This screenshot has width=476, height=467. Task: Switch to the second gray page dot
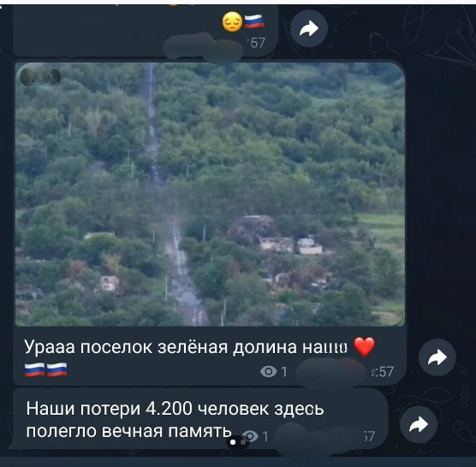(x=243, y=442)
